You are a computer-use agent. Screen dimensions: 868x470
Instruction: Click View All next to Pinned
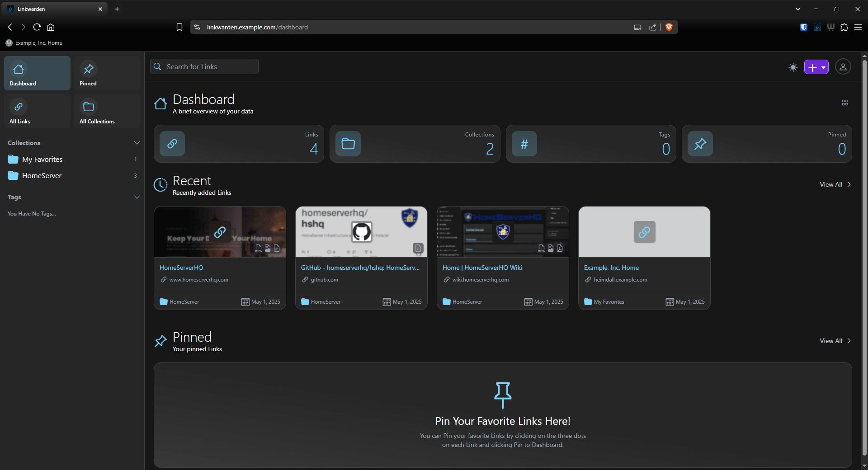[x=835, y=341]
